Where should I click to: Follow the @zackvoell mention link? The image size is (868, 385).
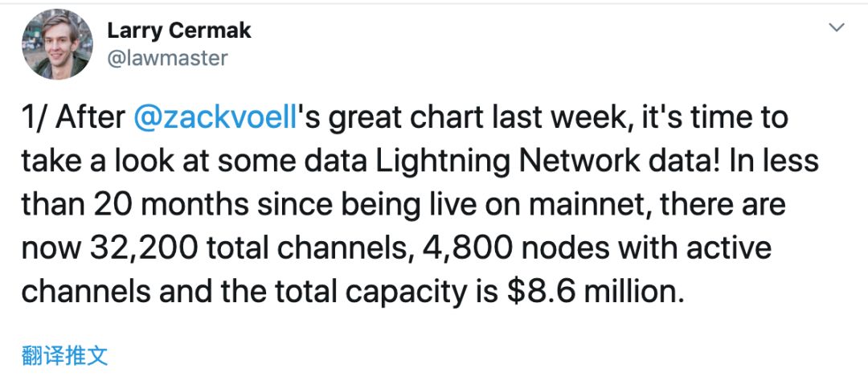[x=216, y=118]
